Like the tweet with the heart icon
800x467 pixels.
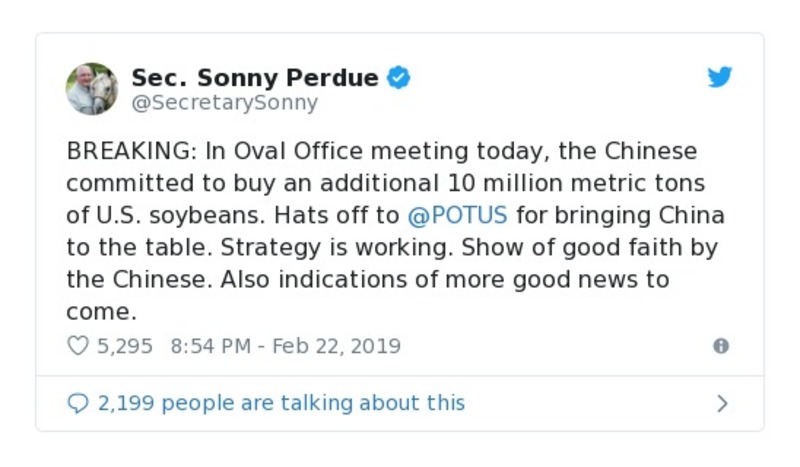pos(78,346)
